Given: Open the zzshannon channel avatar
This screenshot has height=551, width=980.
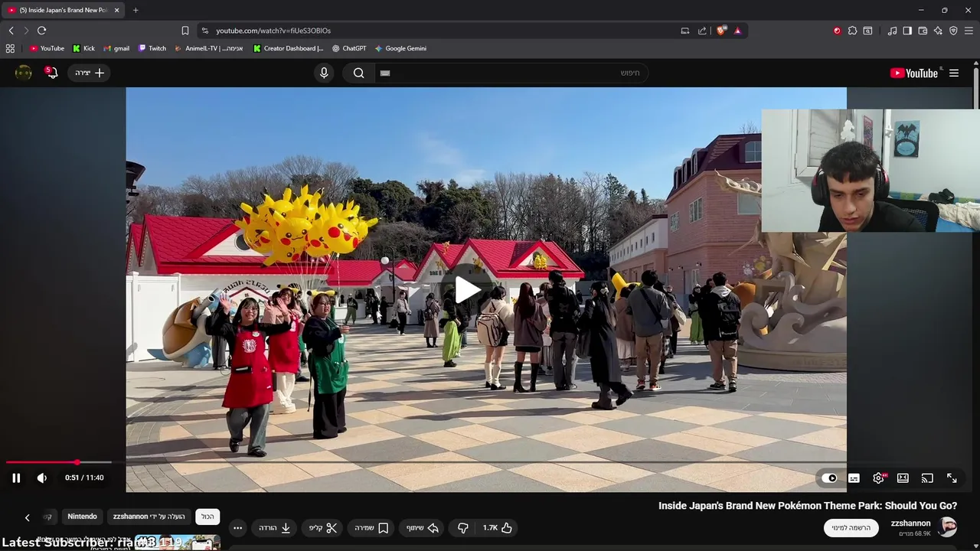Looking at the screenshot, I should click(x=948, y=527).
